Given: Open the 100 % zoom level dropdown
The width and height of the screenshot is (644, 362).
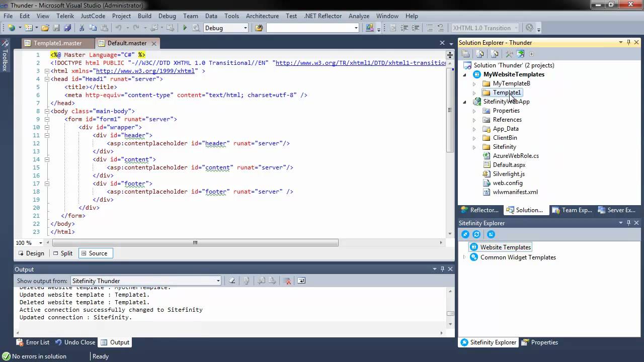Looking at the screenshot, I should [x=41, y=243].
